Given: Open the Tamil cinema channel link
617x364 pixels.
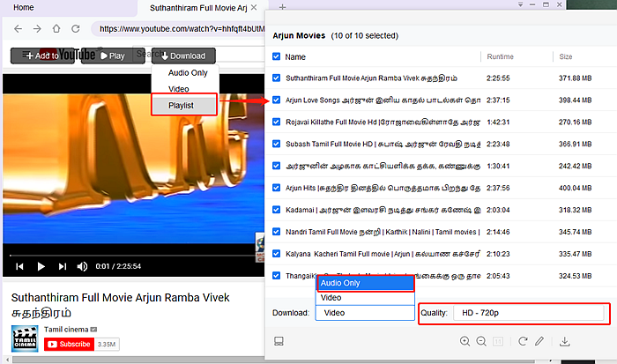Looking at the screenshot, I should [x=66, y=330].
